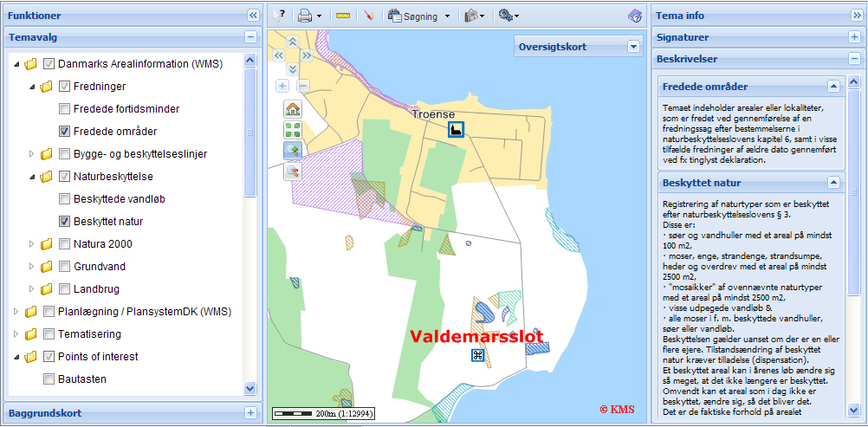Collapse Beskrivelser with minus button
Image resolution: width=868 pixels, height=427 pixels.
click(x=854, y=58)
